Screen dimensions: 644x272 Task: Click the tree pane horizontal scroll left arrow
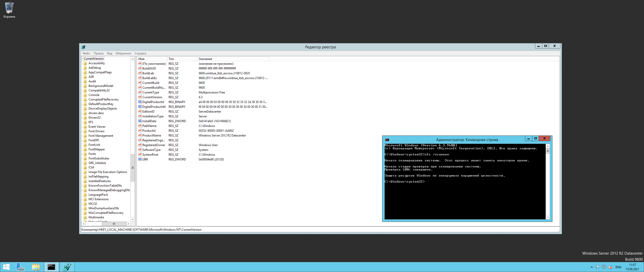[x=84, y=224]
